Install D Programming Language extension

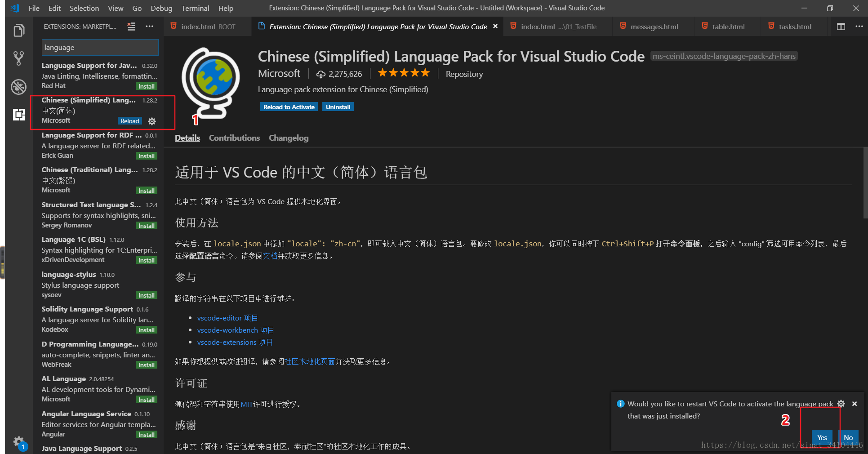147,365
